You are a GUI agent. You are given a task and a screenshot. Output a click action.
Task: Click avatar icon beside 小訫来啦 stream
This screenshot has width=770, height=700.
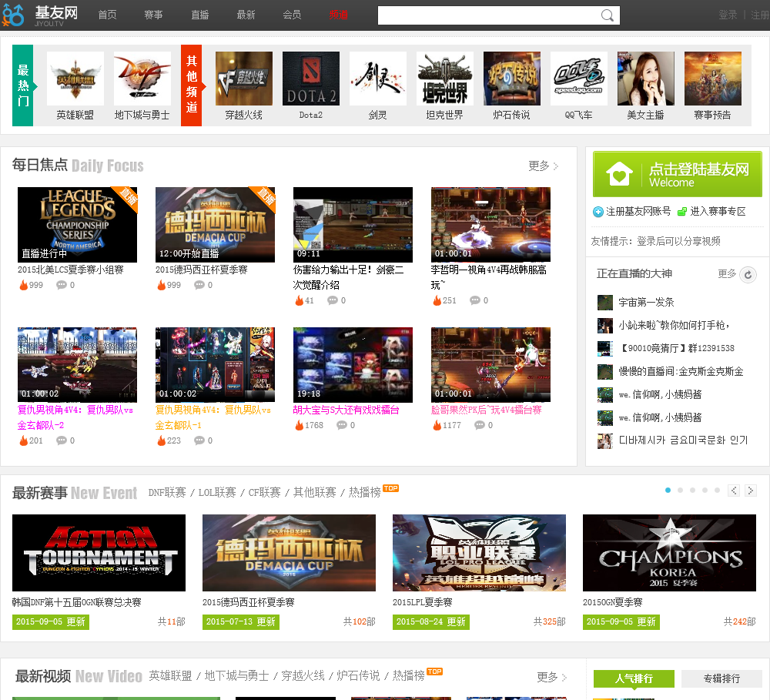tap(605, 325)
